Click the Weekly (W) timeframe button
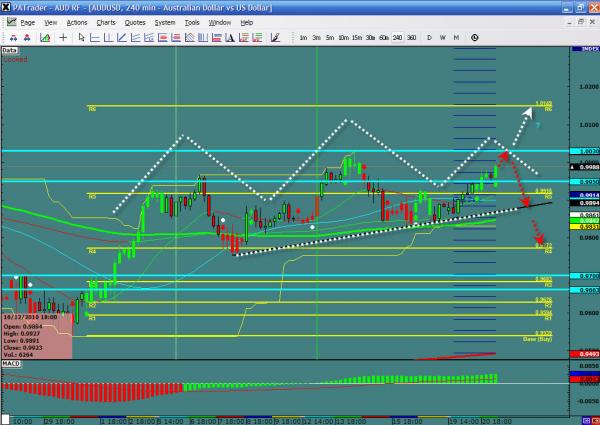This screenshot has width=600, height=425. (x=442, y=37)
